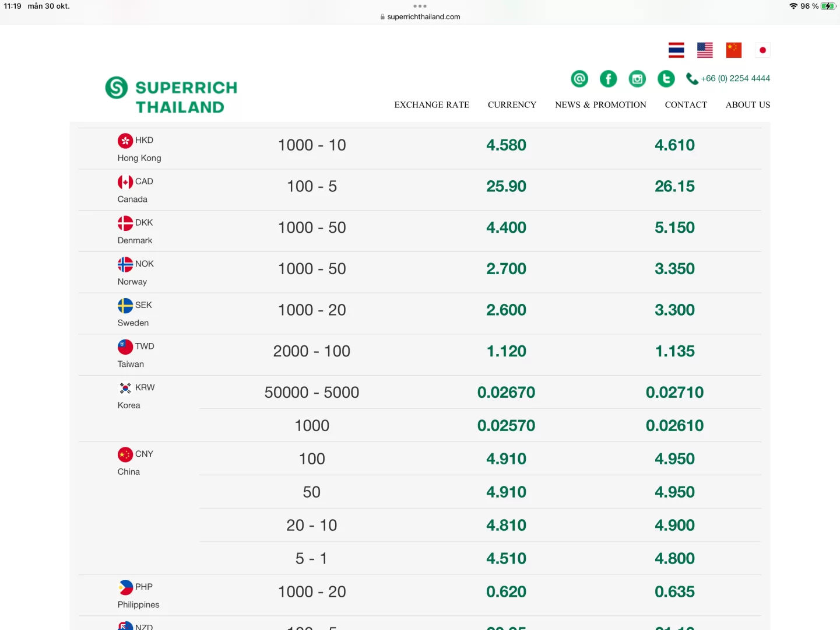Go to the Currency menu item
This screenshot has width=840, height=630.
(512, 105)
